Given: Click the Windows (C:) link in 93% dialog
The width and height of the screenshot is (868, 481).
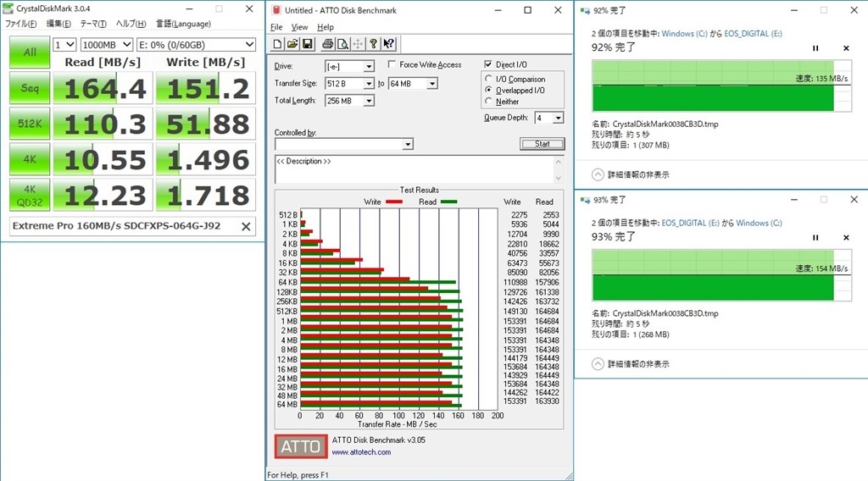Looking at the screenshot, I should click(759, 224).
